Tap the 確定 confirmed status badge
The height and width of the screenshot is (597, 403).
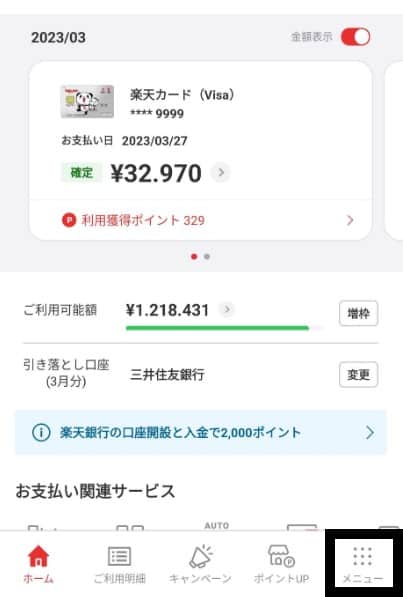(x=82, y=173)
